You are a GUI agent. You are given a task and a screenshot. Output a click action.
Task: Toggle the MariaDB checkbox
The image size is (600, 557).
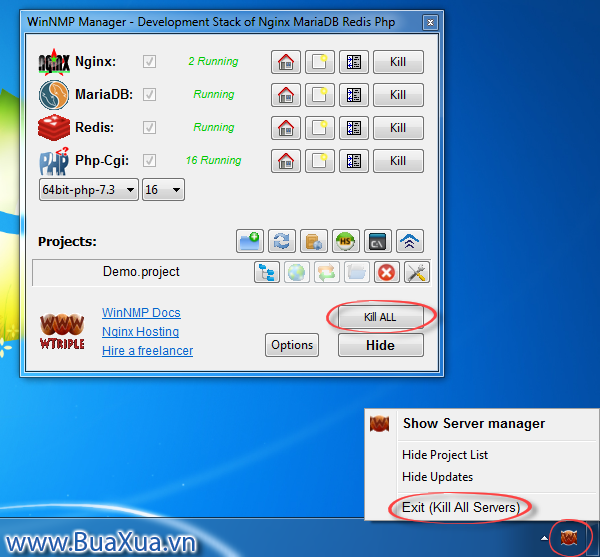click(x=149, y=94)
